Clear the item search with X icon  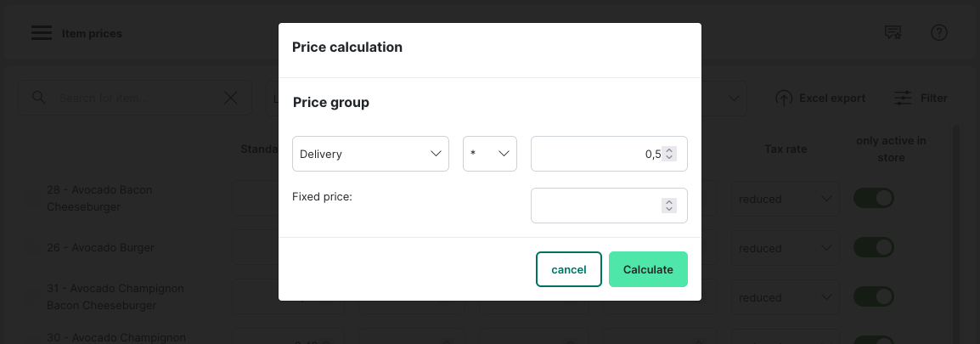[230, 98]
